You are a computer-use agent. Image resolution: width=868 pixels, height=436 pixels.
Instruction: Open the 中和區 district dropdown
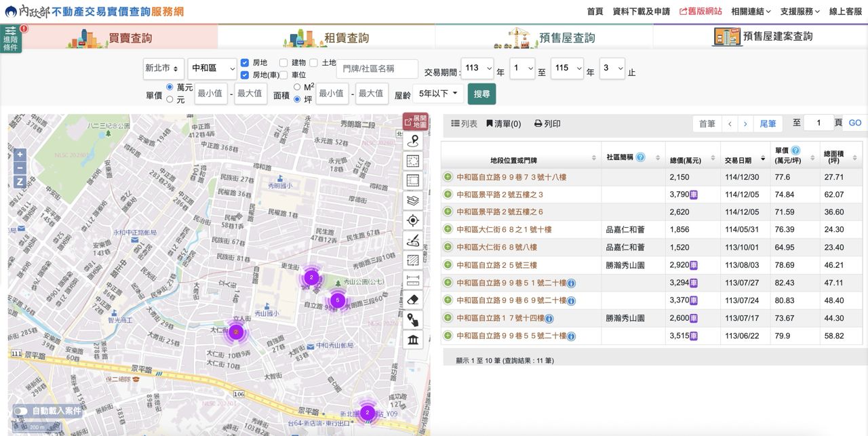(212, 68)
